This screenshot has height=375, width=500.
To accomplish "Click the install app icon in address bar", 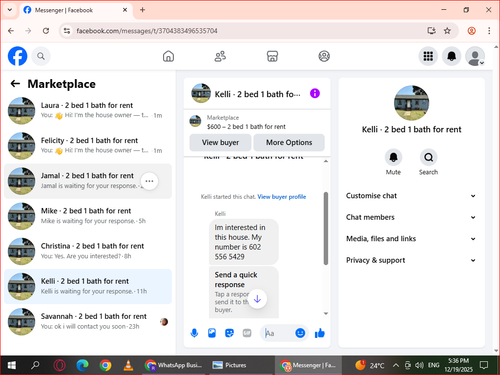I will tap(431, 31).
